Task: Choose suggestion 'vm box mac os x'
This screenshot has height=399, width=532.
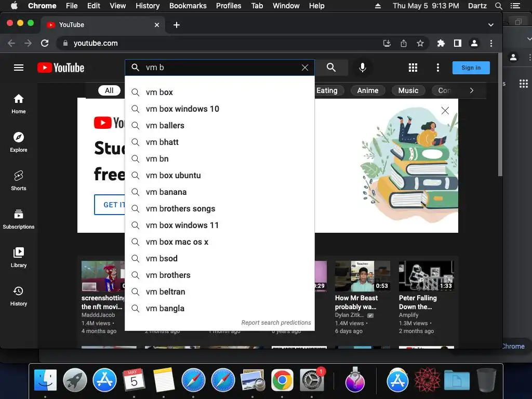Action: pos(220,242)
